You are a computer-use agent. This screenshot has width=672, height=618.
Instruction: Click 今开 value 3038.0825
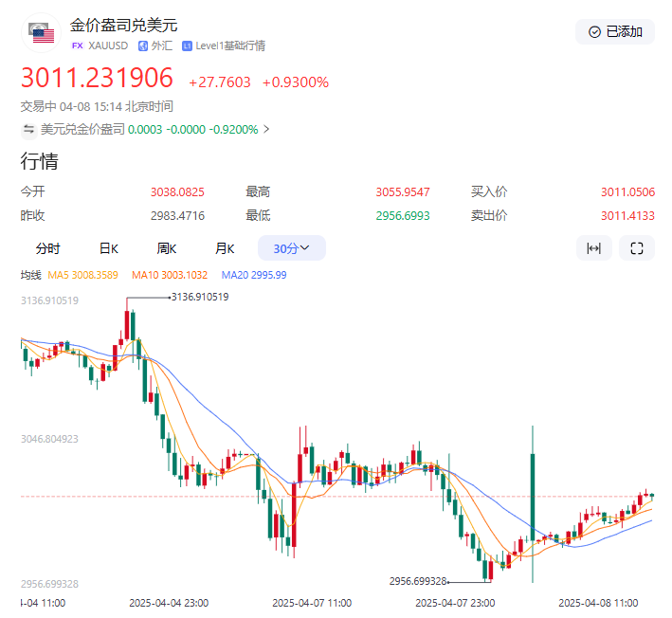(x=177, y=192)
